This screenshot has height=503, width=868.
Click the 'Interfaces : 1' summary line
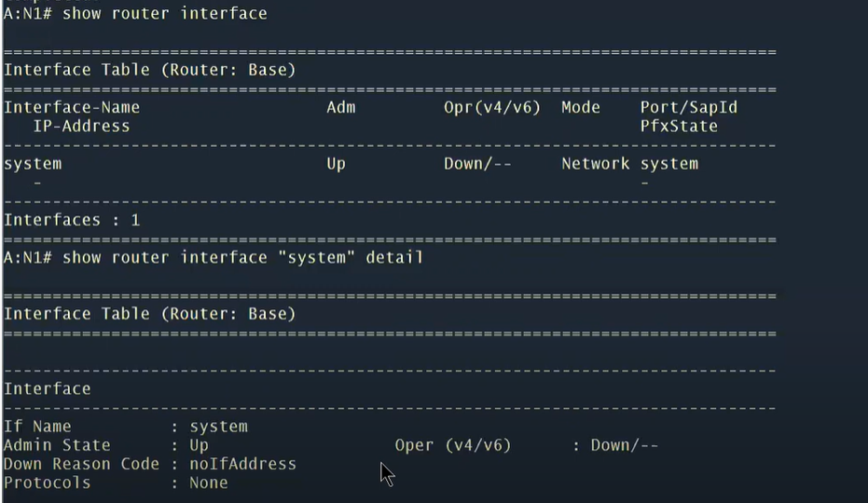pyautogui.click(x=72, y=220)
